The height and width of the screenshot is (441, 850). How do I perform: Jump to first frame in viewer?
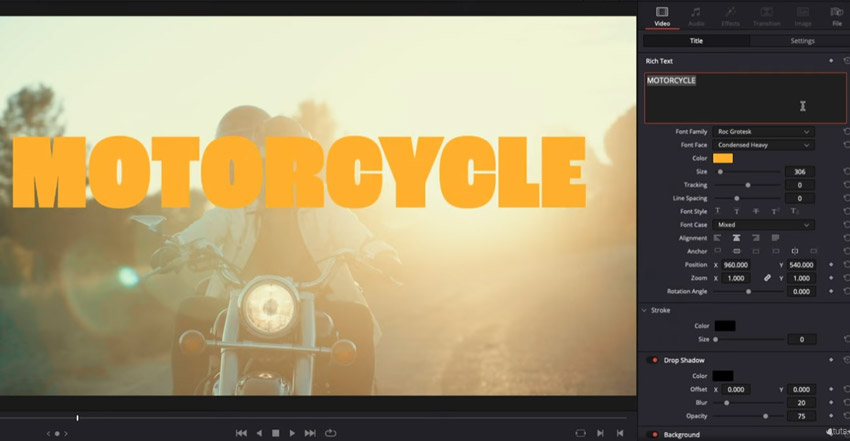[241, 433]
